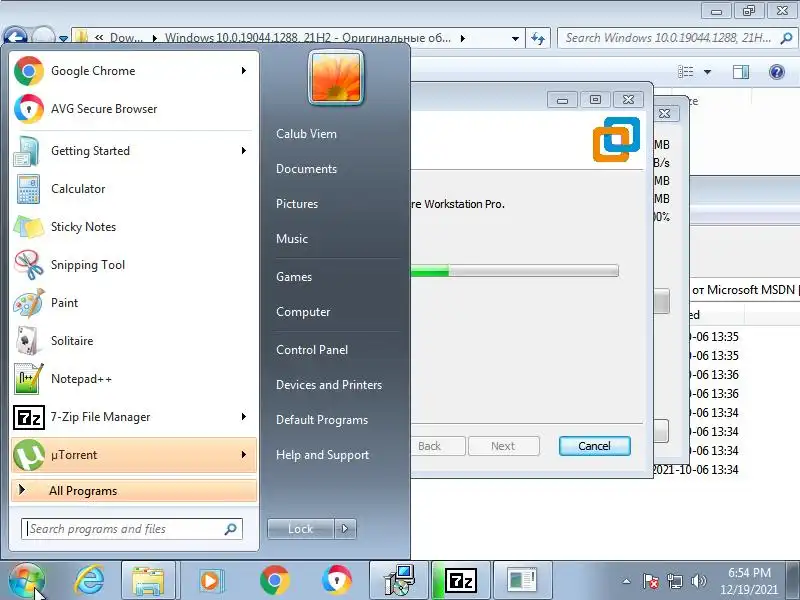Launch Snipping Tool from Start menu
800x600 pixels.
click(x=133, y=265)
